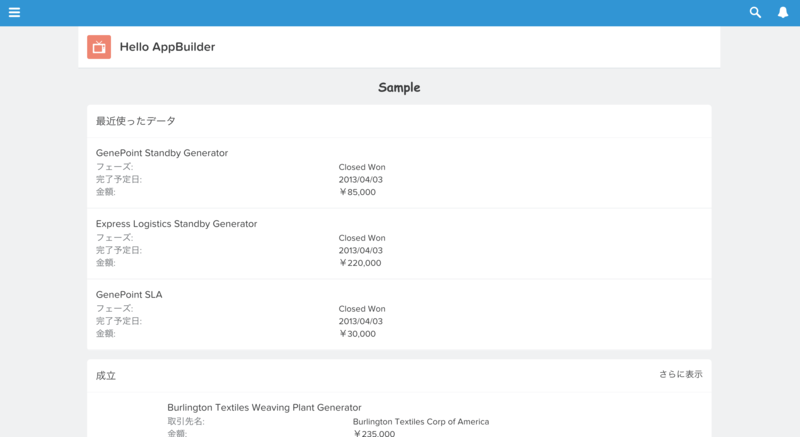Click Closed Won under GenePoint SLA
Screen dimensions: 800x437
[362, 309]
